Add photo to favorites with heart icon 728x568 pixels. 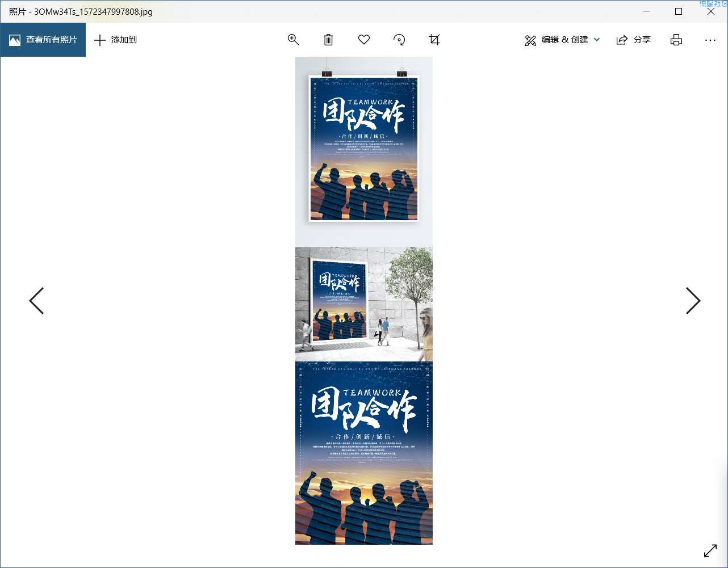pos(364,40)
